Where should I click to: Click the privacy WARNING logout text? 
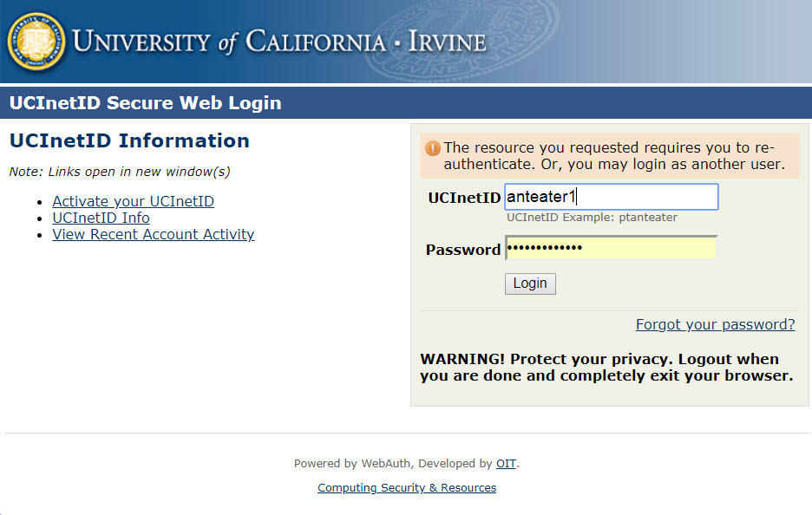[606, 368]
